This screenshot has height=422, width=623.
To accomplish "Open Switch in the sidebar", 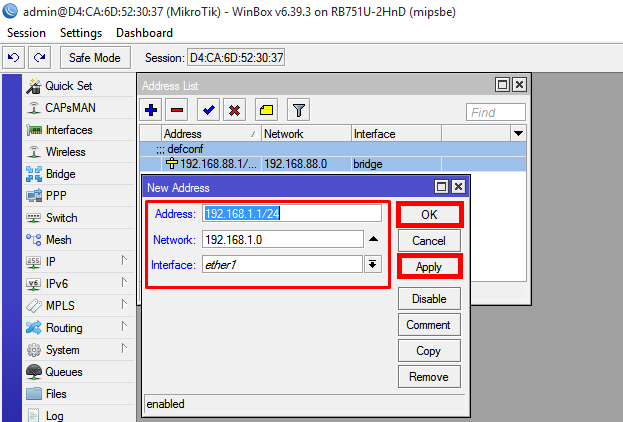I will (79, 218).
